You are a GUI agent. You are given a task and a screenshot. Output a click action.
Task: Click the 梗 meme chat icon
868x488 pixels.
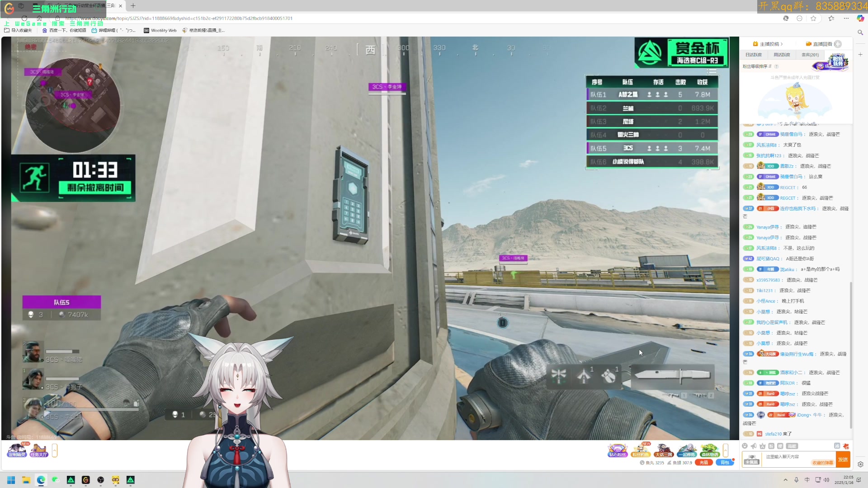click(x=780, y=446)
